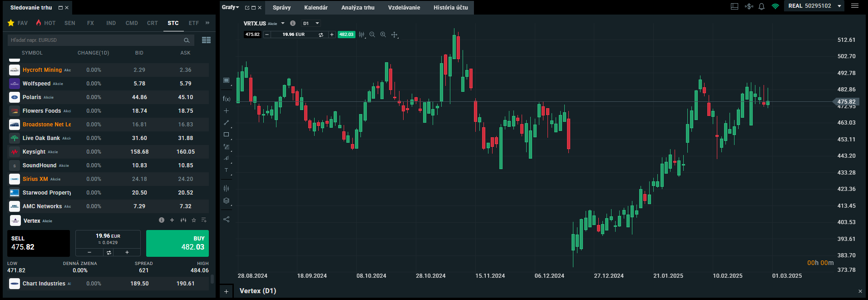Screen dimensions: 868x300
Task: Open notifications bell icon
Action: point(761,6)
